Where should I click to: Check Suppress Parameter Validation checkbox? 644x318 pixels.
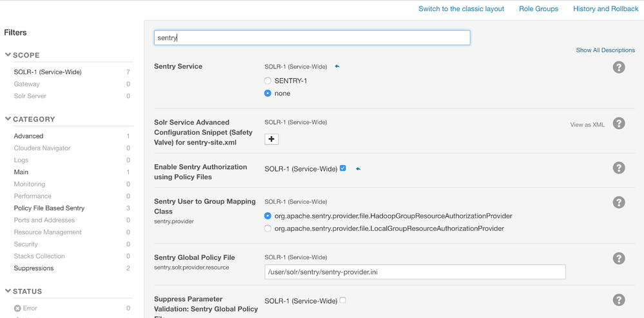[x=343, y=301]
